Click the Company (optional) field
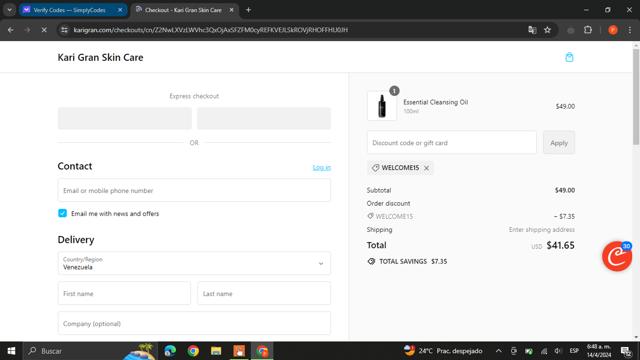 point(194,323)
